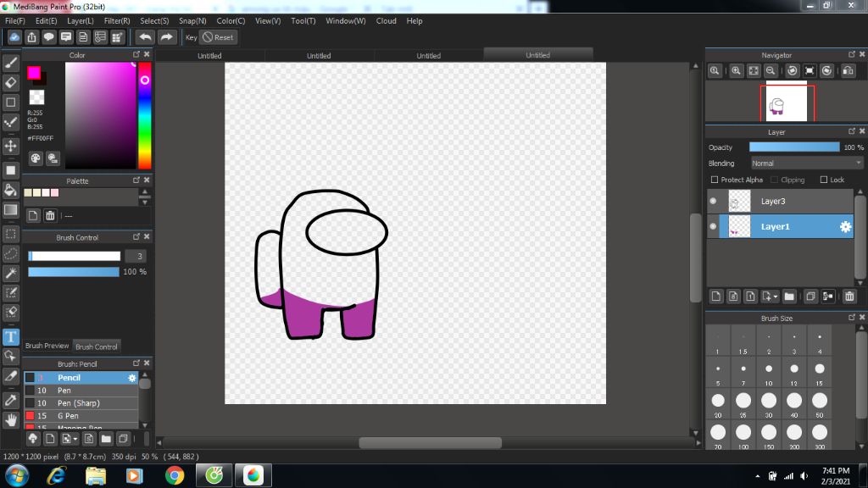Click the Redo arrow

point(166,37)
